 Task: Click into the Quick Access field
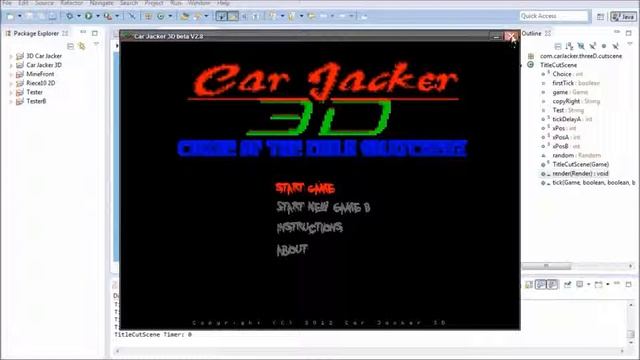[553, 16]
